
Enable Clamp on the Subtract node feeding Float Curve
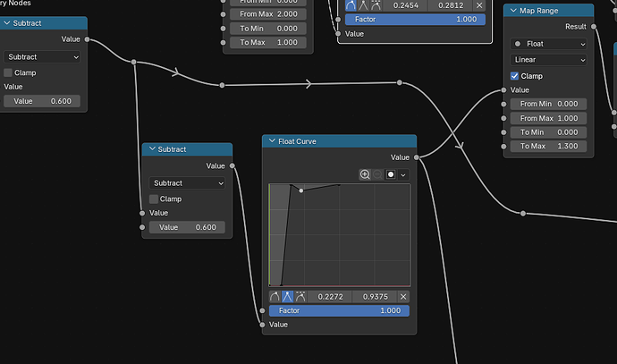pos(154,199)
